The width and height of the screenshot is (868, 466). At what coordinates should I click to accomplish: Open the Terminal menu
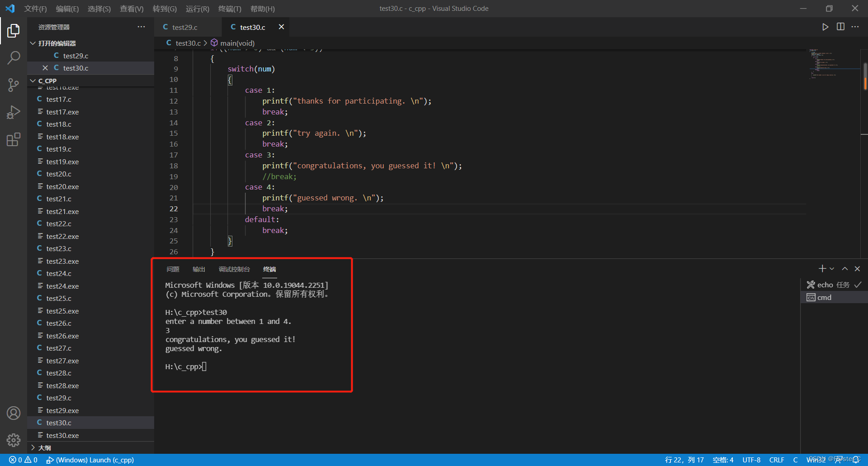click(230, 9)
